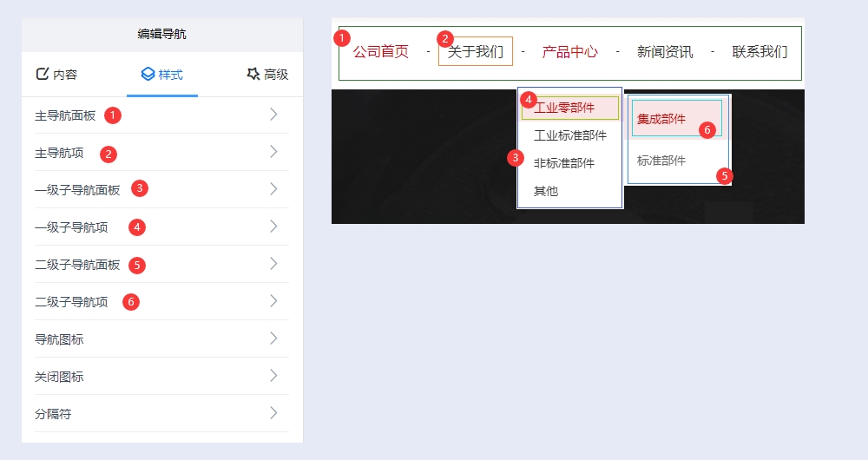Select 工业标准部件 in the submenu
868x460 pixels.
(x=569, y=135)
